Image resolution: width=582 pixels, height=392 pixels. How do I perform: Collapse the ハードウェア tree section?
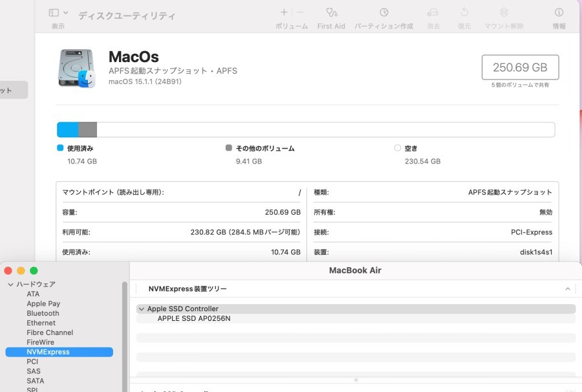pos(10,285)
